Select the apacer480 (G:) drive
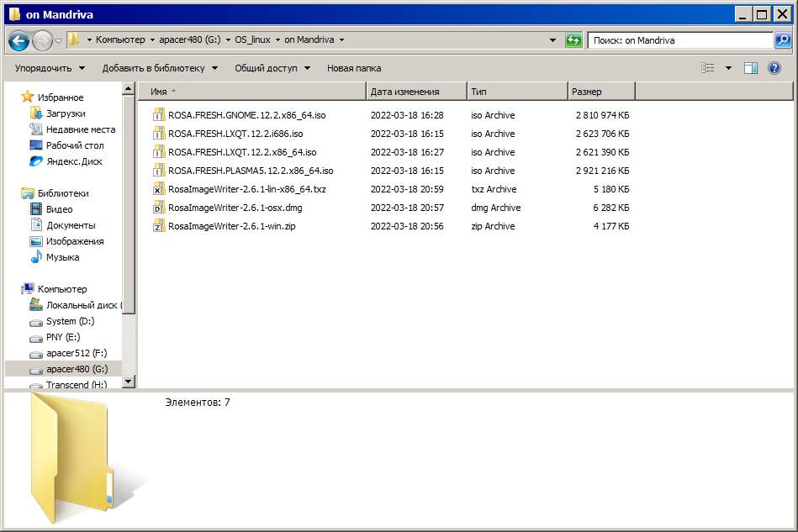 point(64,369)
